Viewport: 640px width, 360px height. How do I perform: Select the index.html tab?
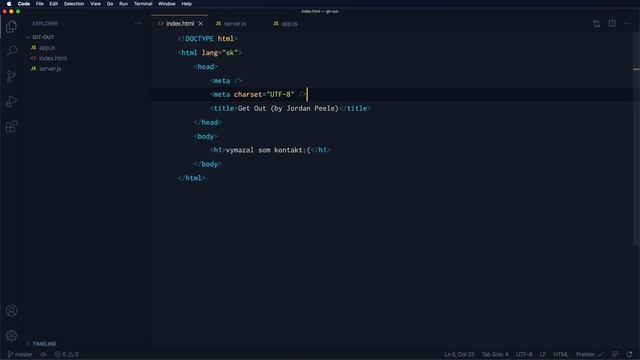(x=180, y=24)
